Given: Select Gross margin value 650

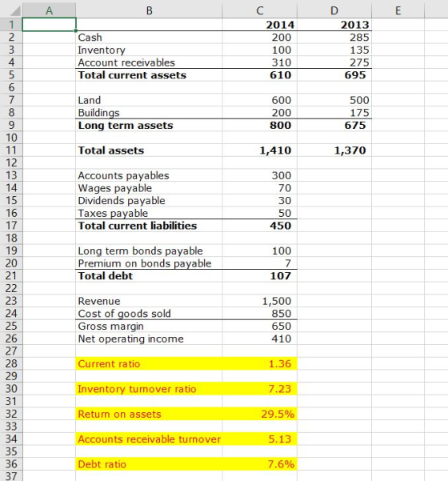Looking at the screenshot, I should 260,326.
